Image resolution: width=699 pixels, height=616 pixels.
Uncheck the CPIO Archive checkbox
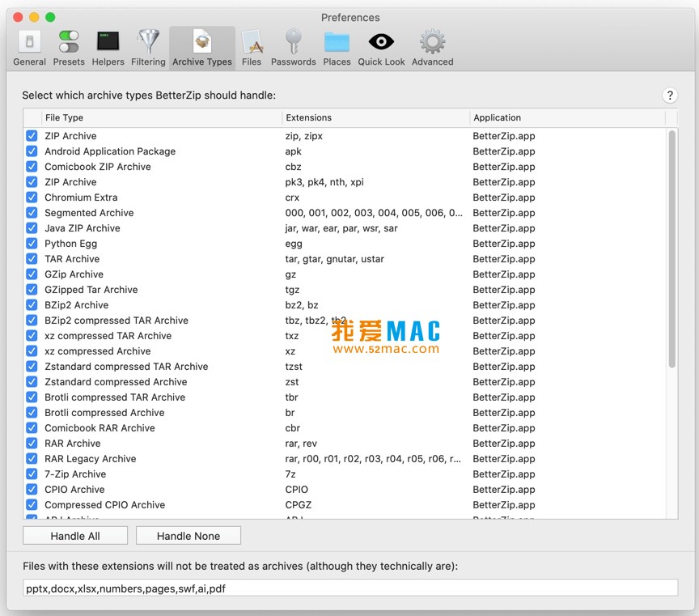(x=32, y=490)
